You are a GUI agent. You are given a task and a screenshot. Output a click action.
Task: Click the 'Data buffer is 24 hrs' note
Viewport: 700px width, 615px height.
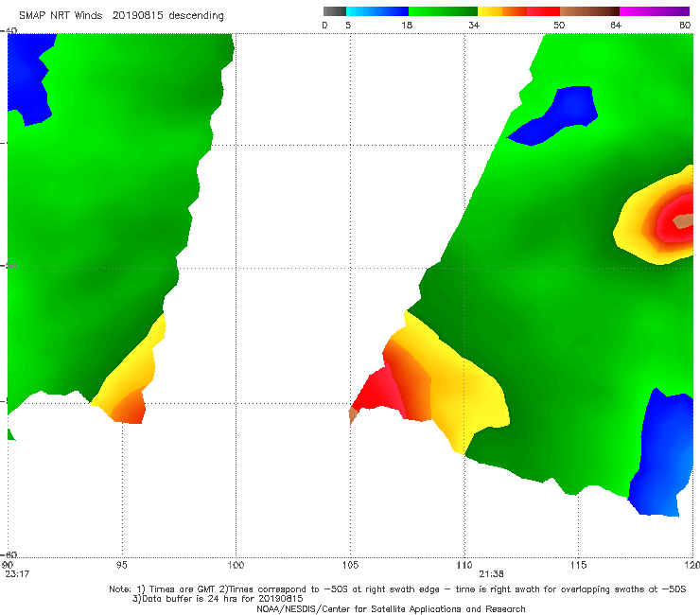[218, 599]
